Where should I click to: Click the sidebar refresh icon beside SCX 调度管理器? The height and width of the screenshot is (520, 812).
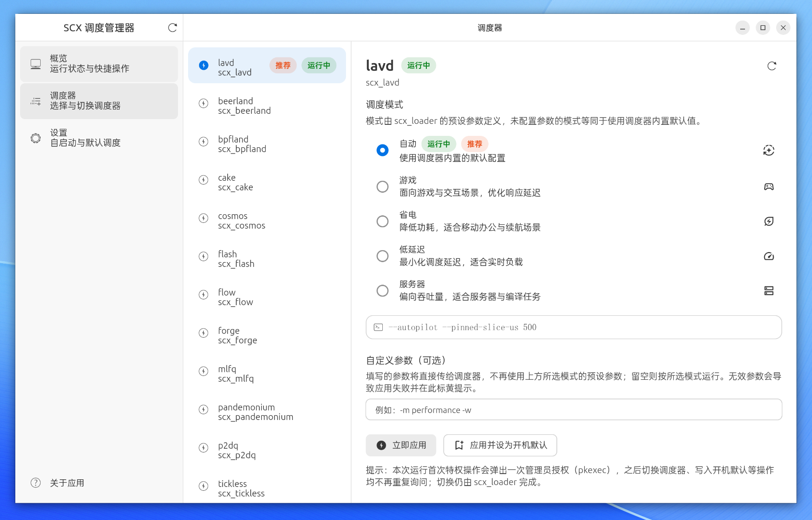[172, 28]
